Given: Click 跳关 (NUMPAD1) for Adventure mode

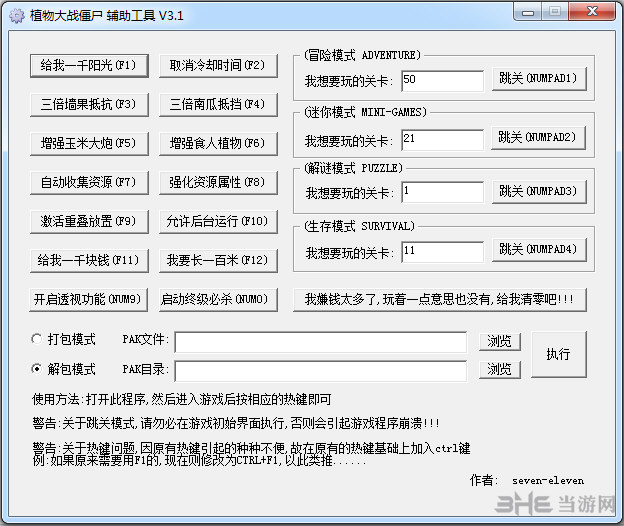Looking at the screenshot, I should point(538,79).
